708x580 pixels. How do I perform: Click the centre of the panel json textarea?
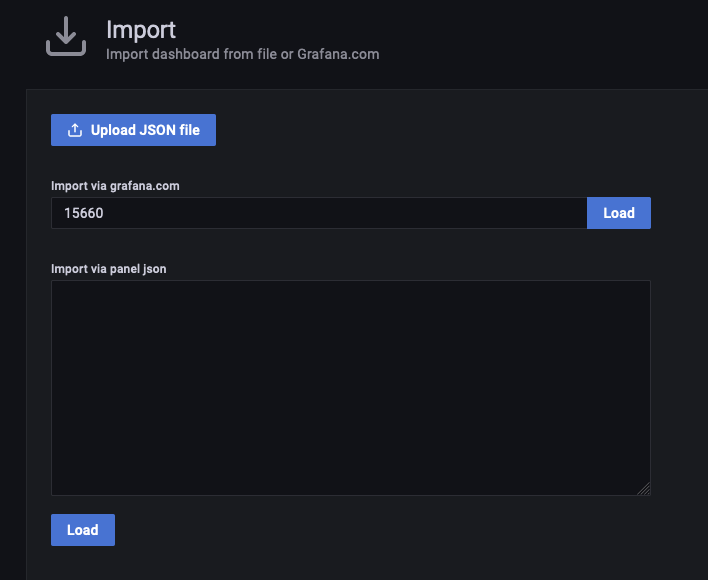click(350, 388)
